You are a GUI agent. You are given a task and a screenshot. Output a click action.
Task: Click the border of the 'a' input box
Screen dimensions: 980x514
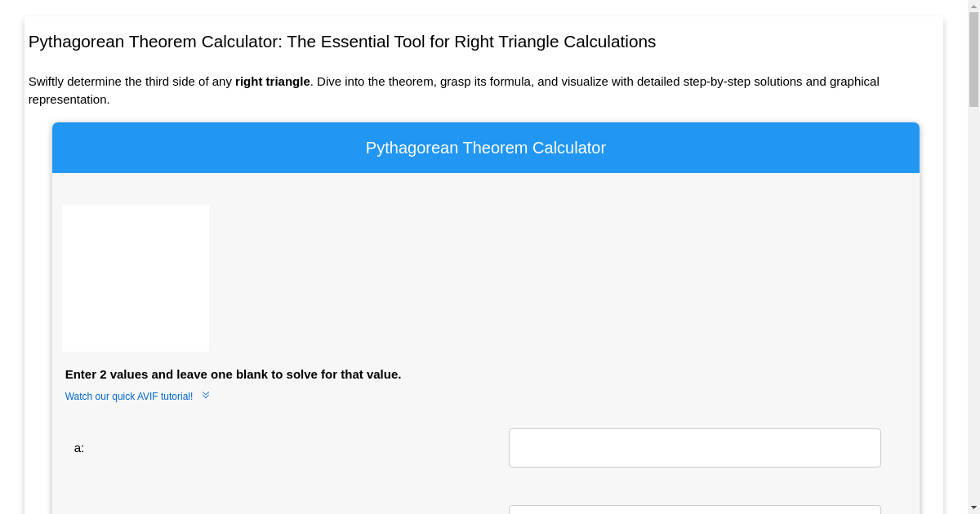[510, 447]
